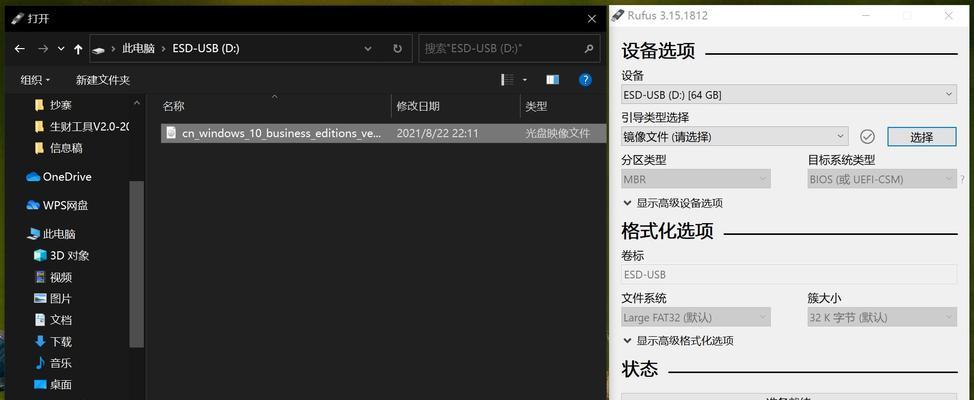Screen dimensions: 974x400
Task: Select ESD-USB (D:) in address path
Action: pyautogui.click(x=206, y=49)
